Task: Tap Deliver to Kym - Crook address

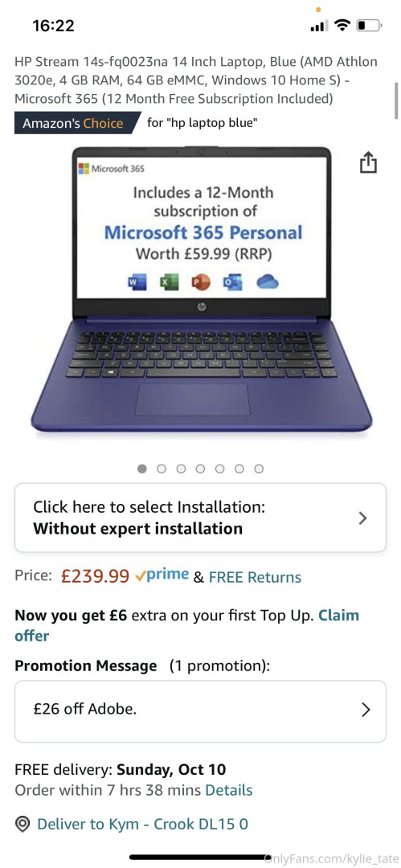Action: coord(142,825)
